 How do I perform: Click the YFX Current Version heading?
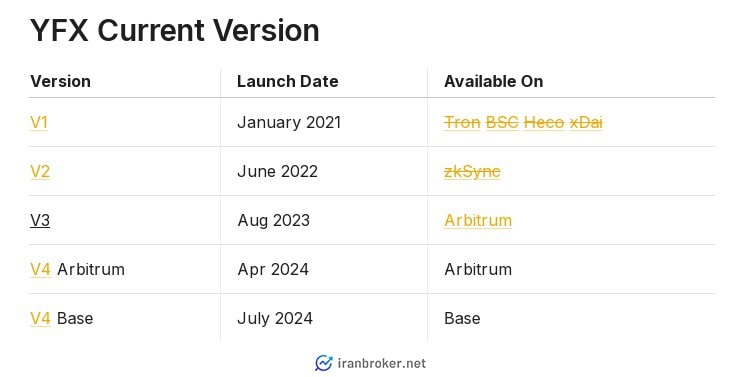(x=175, y=30)
